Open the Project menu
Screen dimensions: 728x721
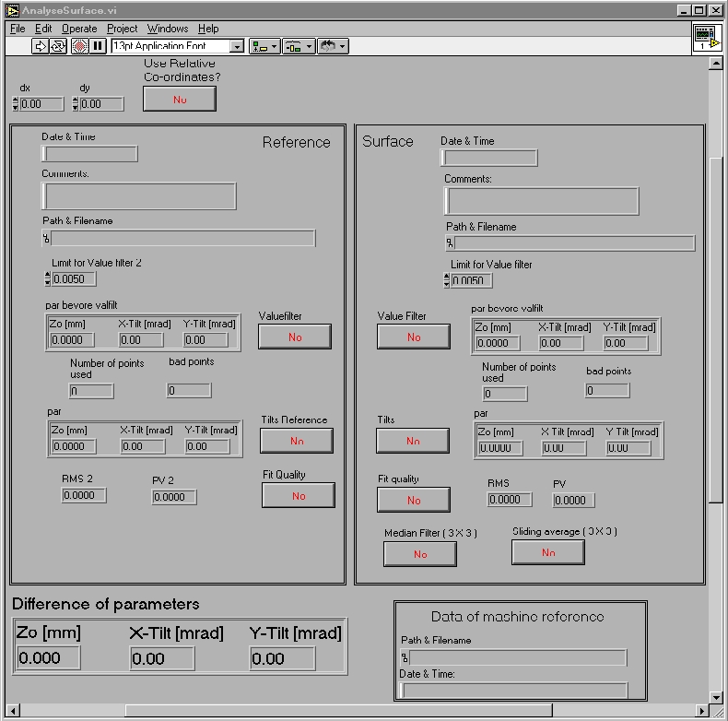[x=123, y=29]
